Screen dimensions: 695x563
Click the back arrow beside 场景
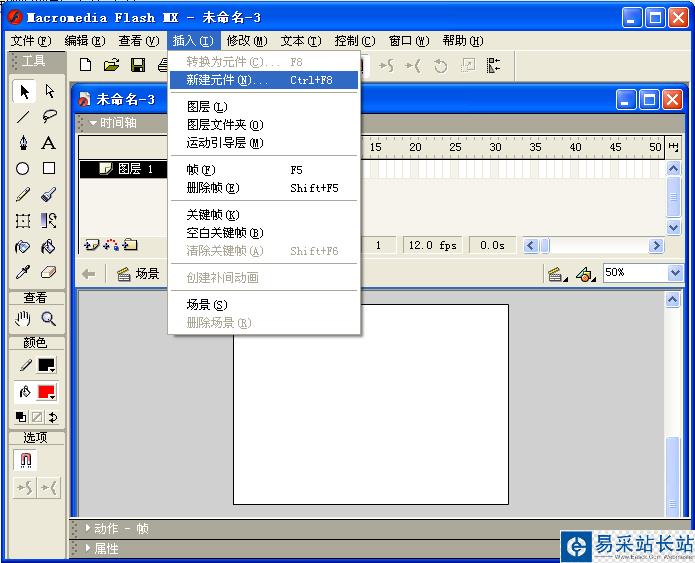[89, 274]
